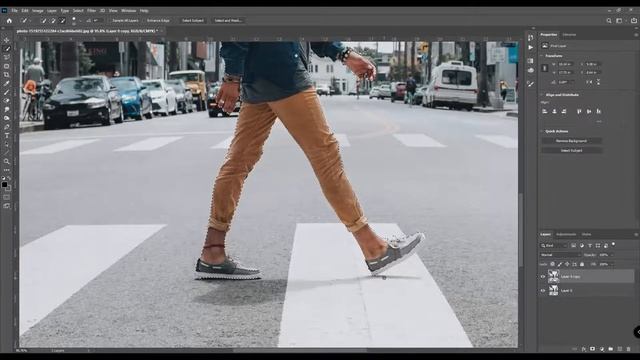Image resolution: width=640 pixels, height=360 pixels.
Task: Hide the Layer 0 layer
Action: tap(543, 291)
